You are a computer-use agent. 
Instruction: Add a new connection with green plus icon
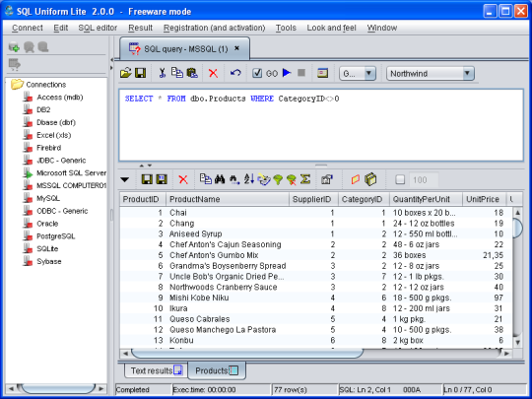(14, 47)
